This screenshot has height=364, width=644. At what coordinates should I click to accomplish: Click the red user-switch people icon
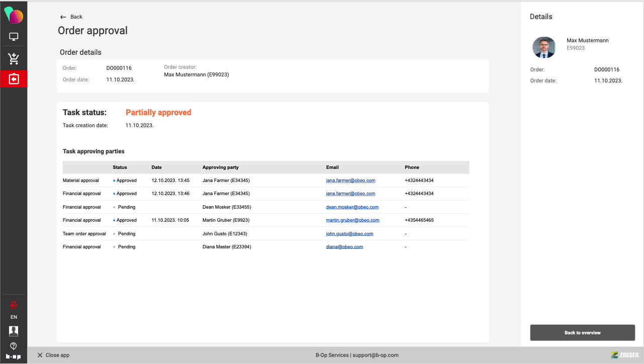coord(14,304)
